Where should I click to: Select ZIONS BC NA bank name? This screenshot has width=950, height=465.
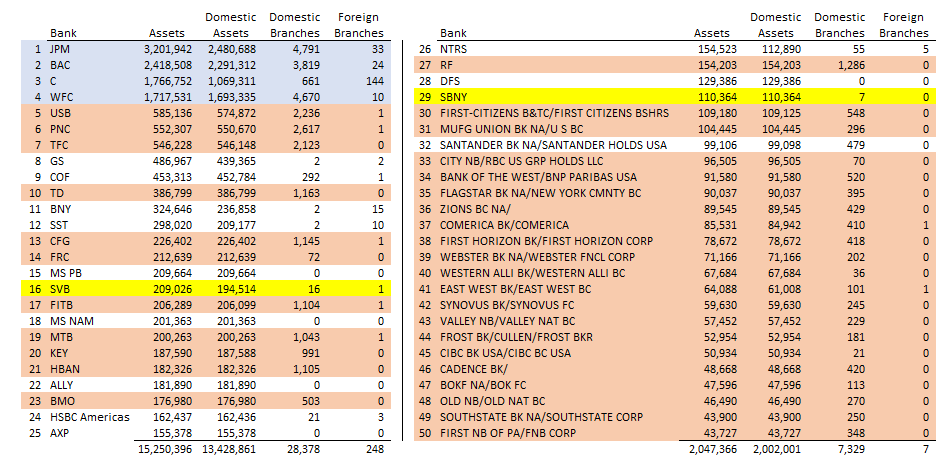[476, 209]
